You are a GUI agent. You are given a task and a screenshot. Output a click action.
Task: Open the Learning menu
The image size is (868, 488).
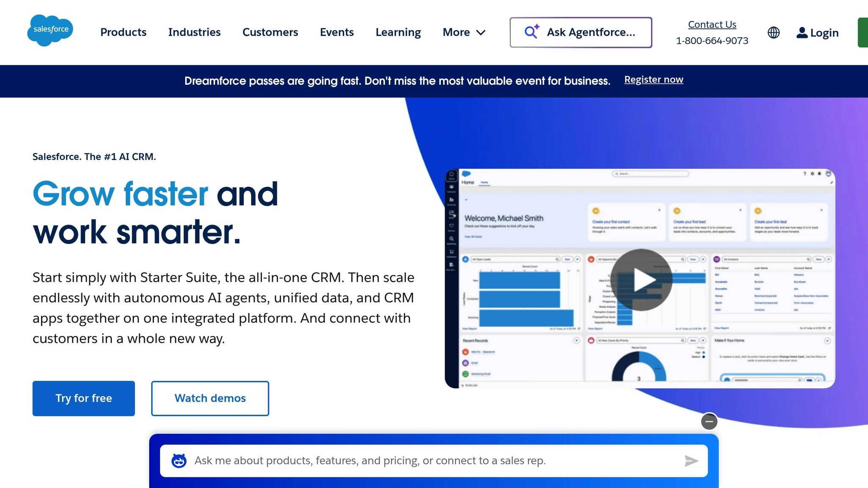pos(398,32)
